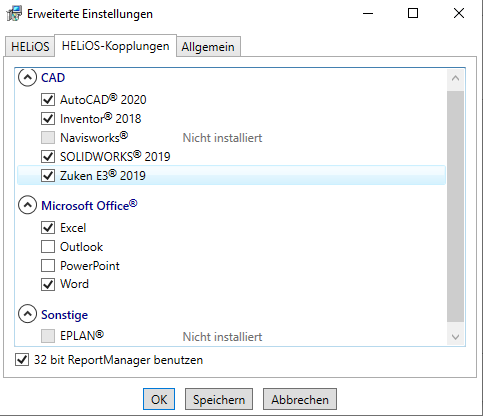
Task: Click the scrollbar down arrow
Action: point(455,337)
